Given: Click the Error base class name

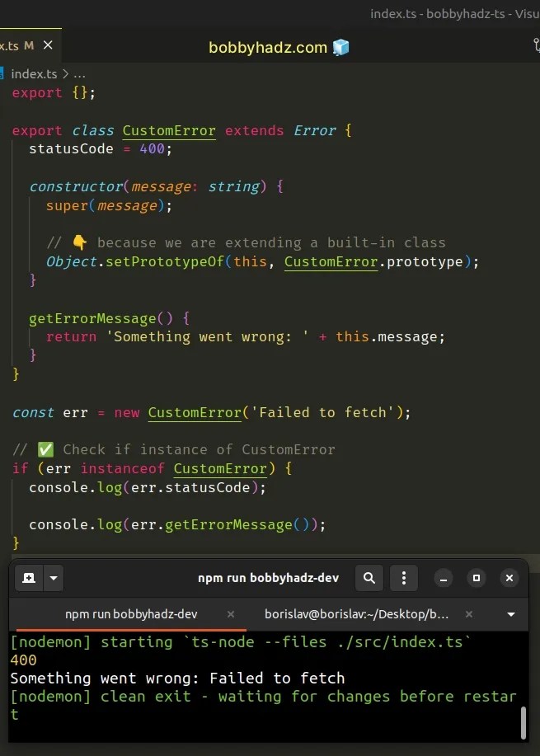Looking at the screenshot, I should pos(315,130).
